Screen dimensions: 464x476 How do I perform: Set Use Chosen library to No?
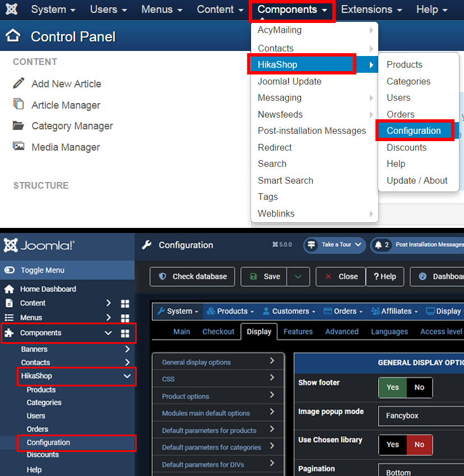coord(419,445)
